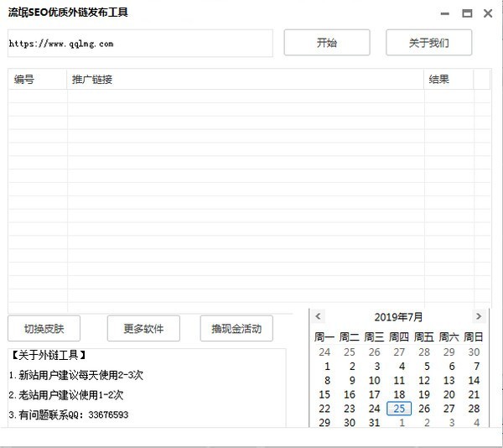Image resolution: width=503 pixels, height=448 pixels.
Task: Select July 10 in the calendar
Action: tap(374, 380)
